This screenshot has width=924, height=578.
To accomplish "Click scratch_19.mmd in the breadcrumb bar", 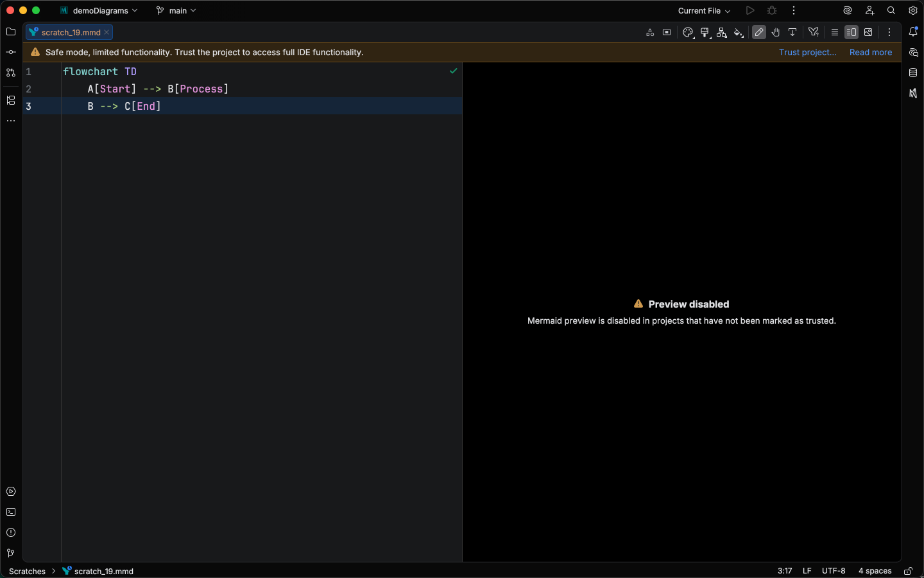I will (98, 571).
